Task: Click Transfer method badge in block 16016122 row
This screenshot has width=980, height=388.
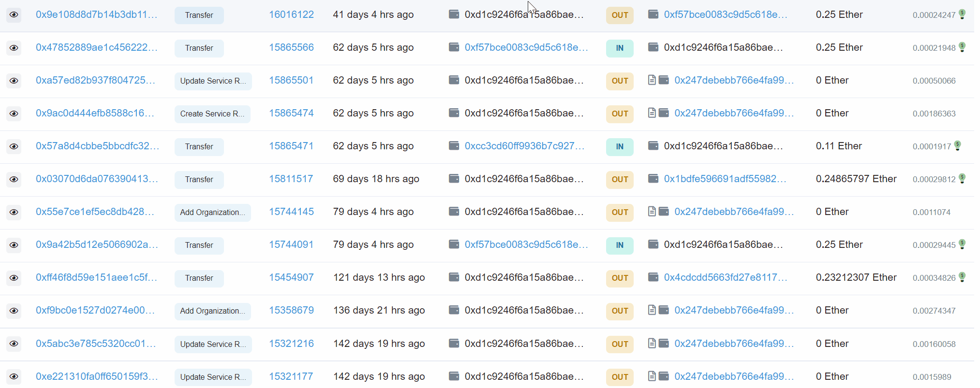Action: [x=199, y=15]
